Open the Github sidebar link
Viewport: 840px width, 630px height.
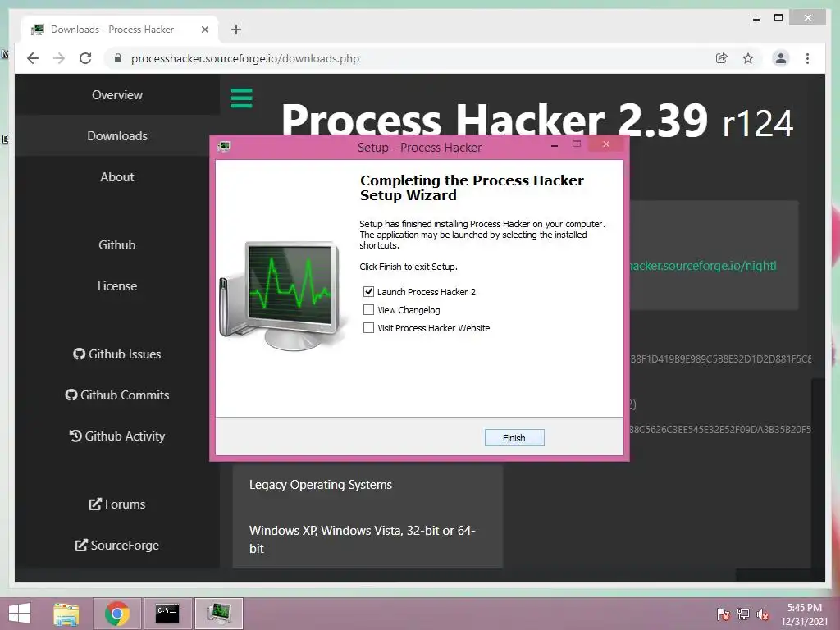point(116,244)
